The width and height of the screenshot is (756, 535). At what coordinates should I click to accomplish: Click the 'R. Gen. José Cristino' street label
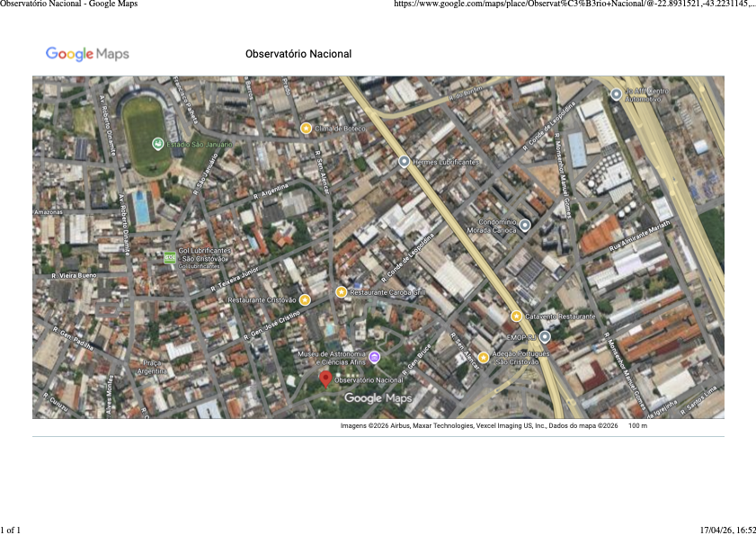pyautogui.click(x=271, y=325)
